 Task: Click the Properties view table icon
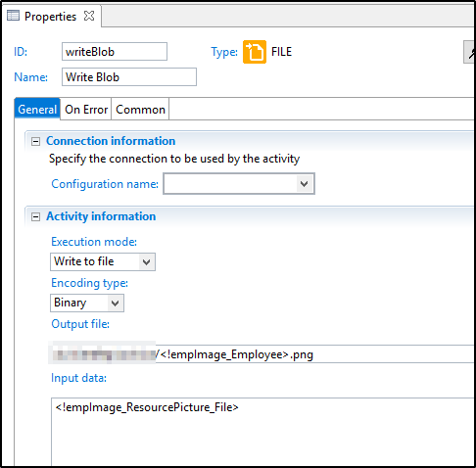tap(13, 16)
